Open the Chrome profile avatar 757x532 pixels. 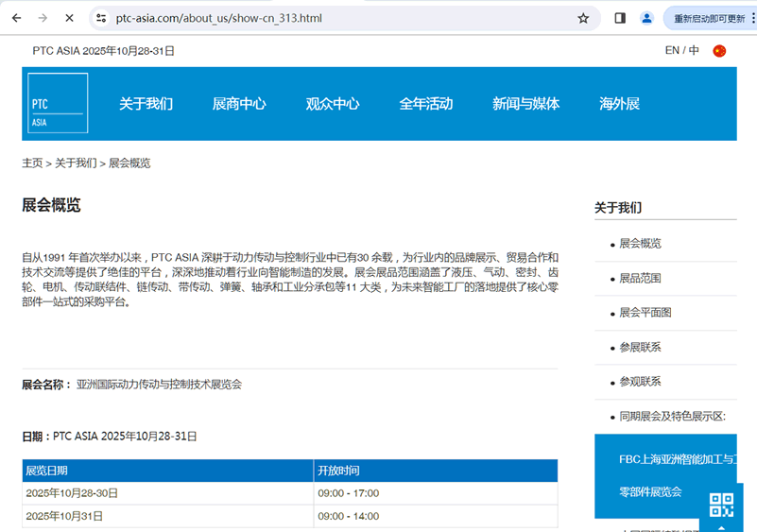[647, 18]
